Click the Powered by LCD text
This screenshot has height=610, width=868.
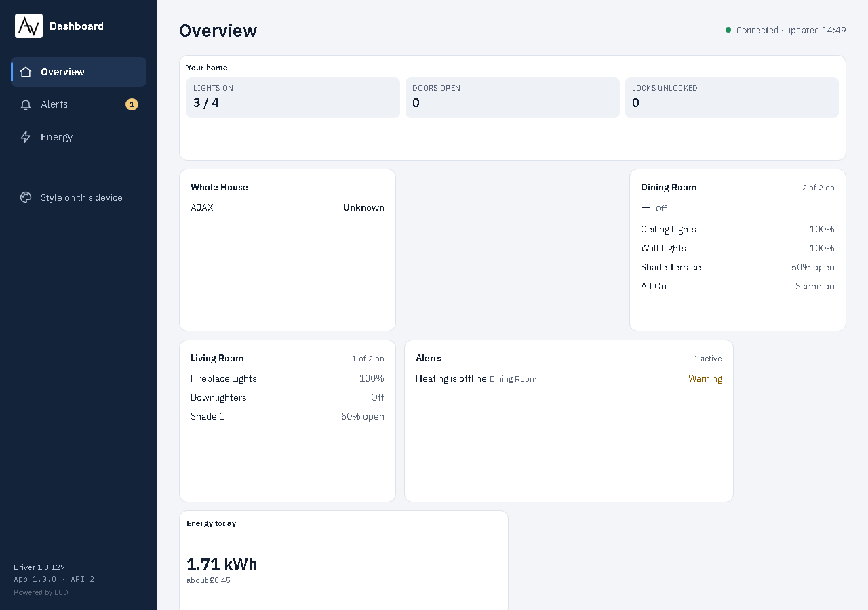pyautogui.click(x=41, y=592)
